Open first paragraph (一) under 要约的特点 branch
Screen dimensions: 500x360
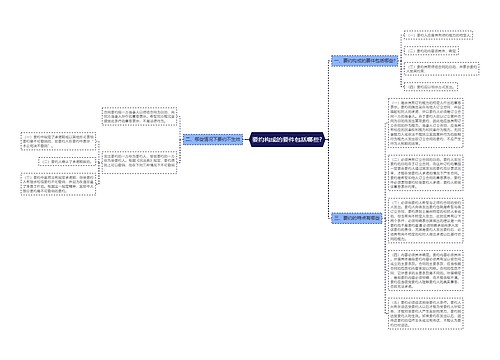(426, 123)
